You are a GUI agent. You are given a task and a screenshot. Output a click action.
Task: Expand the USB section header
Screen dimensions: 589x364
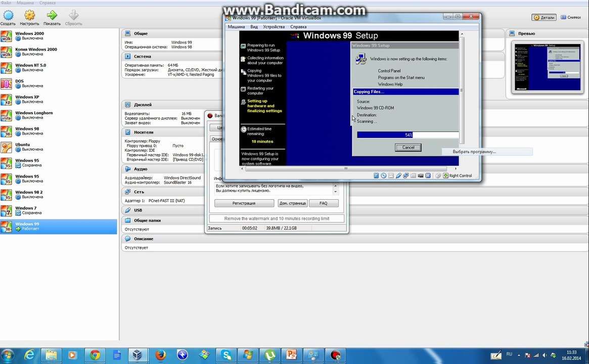[138, 210]
